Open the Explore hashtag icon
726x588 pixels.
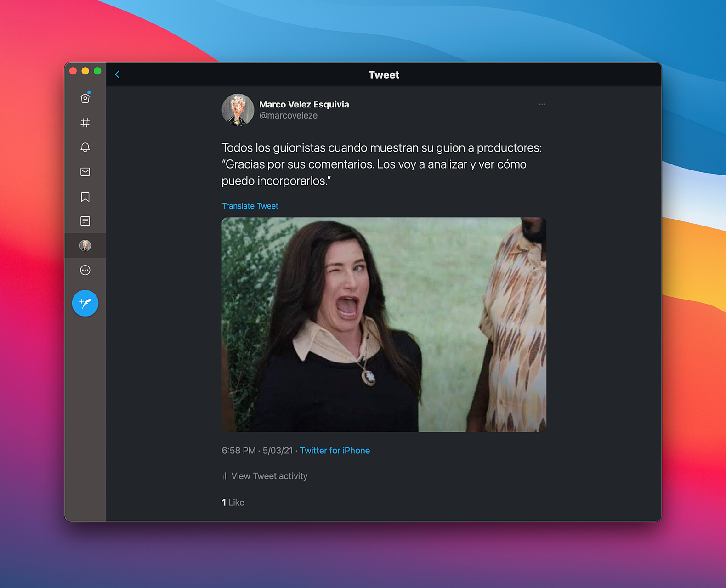pos(85,123)
